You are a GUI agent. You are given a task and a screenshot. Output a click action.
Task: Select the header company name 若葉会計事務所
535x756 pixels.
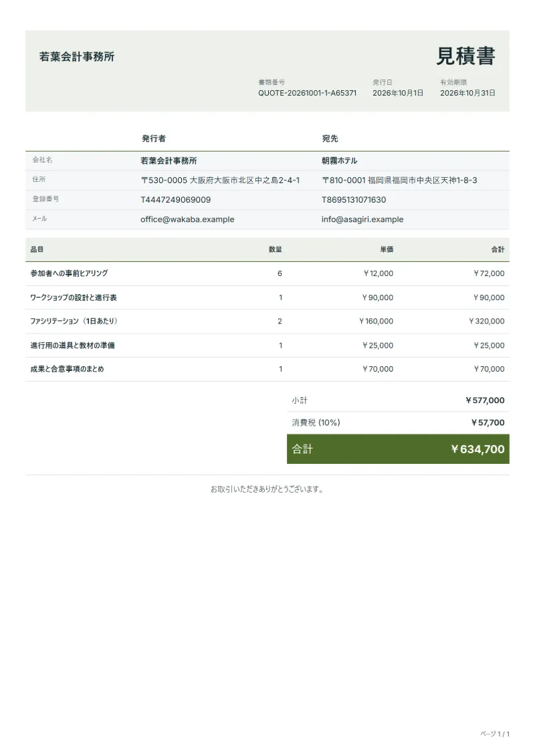[x=77, y=56]
